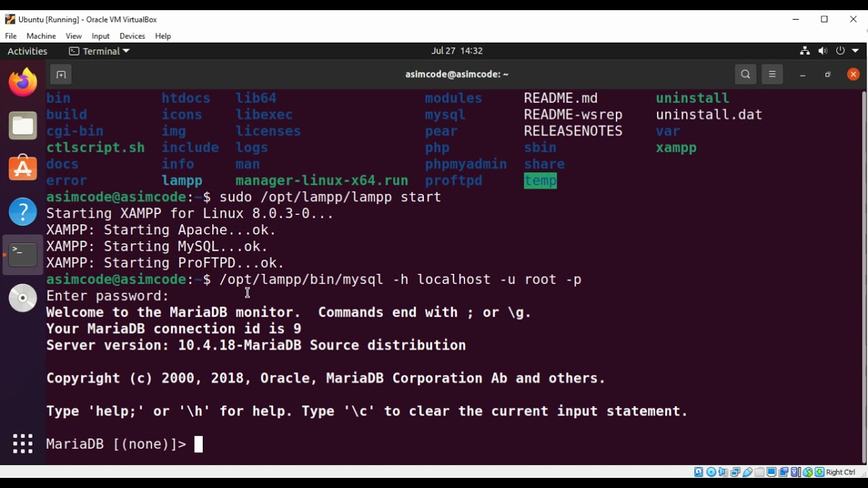Open the VirtualBox View menu
The width and height of the screenshot is (868, 488).
click(74, 36)
